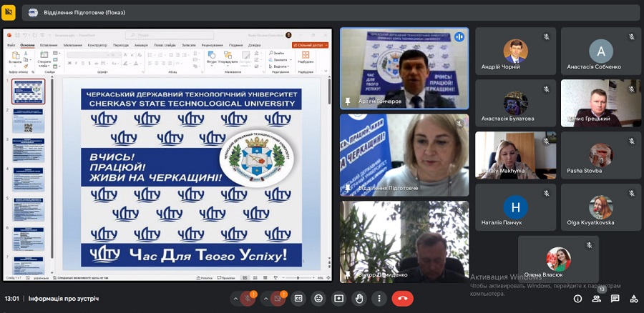Select Nataliy Makhynia video tile

coord(515,155)
